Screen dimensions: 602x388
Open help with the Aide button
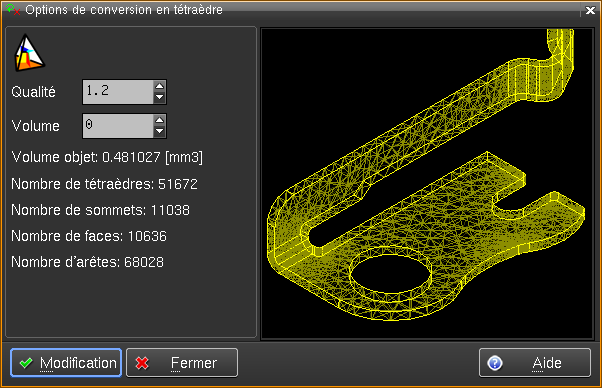pos(535,363)
